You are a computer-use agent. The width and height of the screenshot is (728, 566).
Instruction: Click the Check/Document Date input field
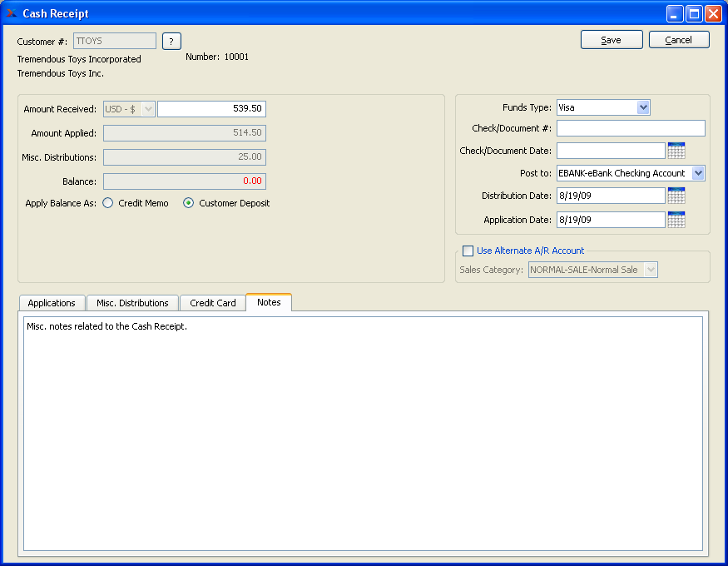(x=611, y=151)
